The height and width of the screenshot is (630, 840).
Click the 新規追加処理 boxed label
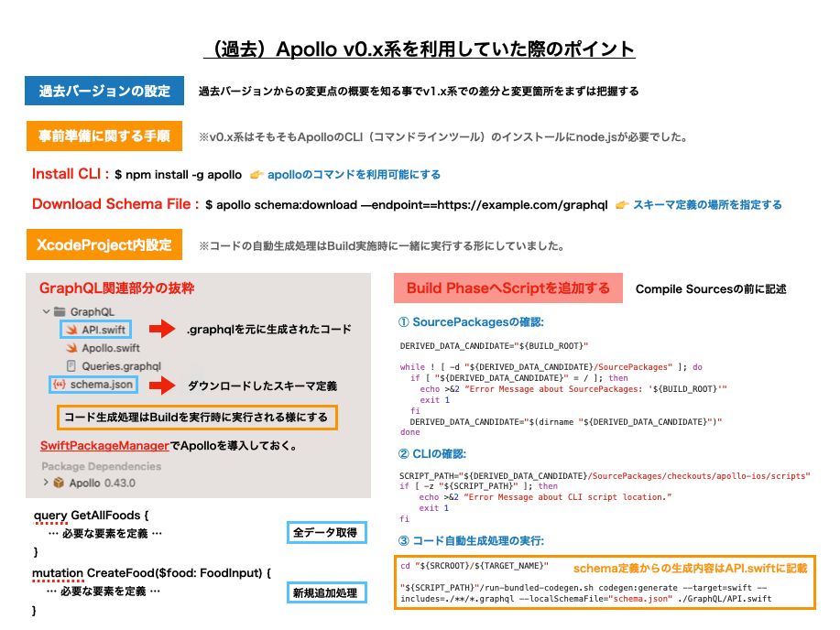[x=327, y=592]
